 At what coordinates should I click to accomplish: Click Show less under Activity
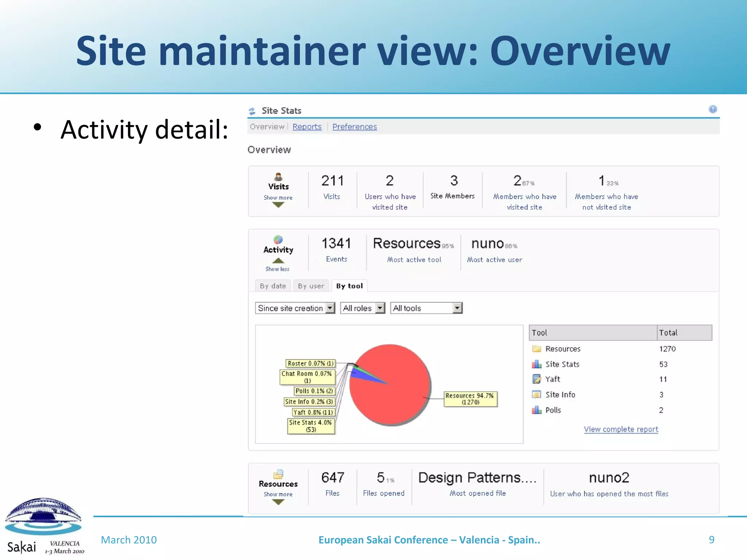(278, 269)
